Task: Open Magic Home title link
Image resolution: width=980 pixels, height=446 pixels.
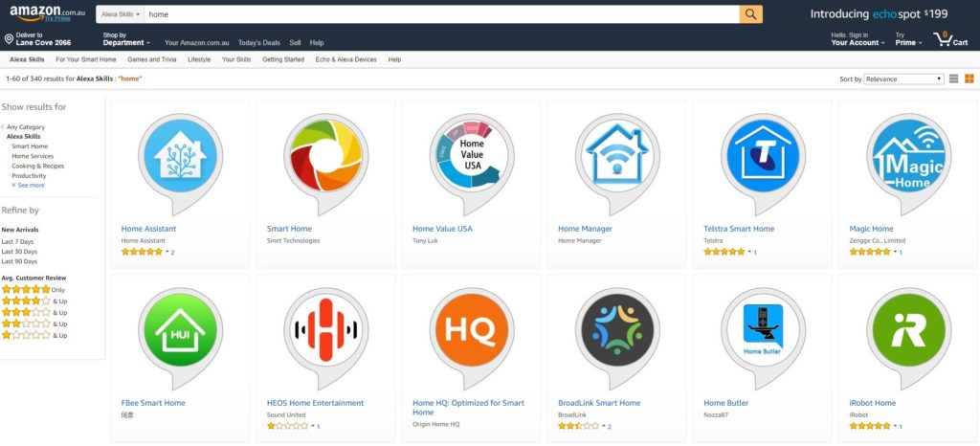Action: point(871,229)
